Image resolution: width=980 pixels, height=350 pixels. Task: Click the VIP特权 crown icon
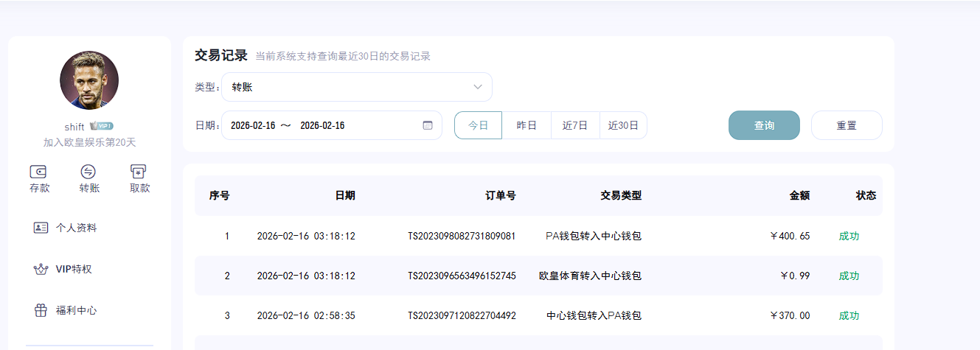pos(41,269)
